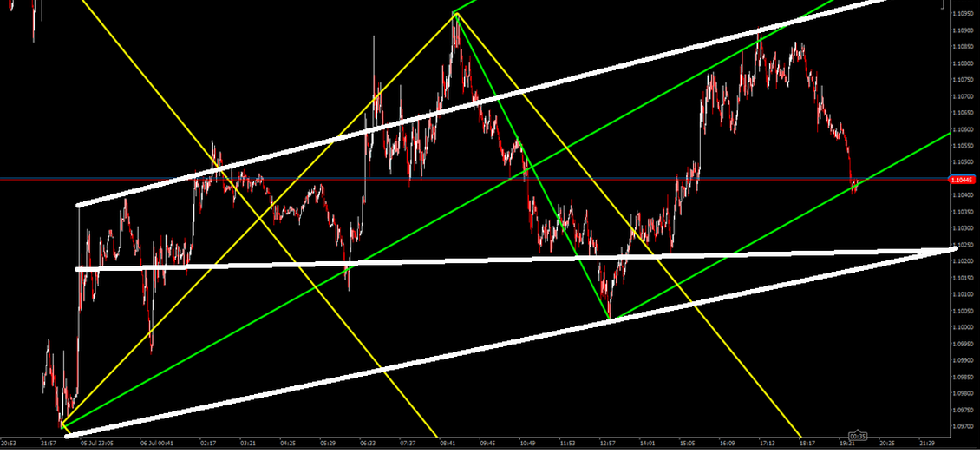Image resolution: width=980 pixels, height=454 pixels.
Task: Click time axis label 06 Jul 00:41
Action: point(157,443)
